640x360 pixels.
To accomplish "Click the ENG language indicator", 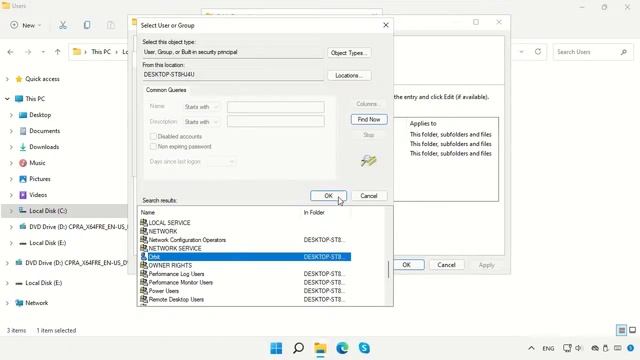I will coord(548,348).
